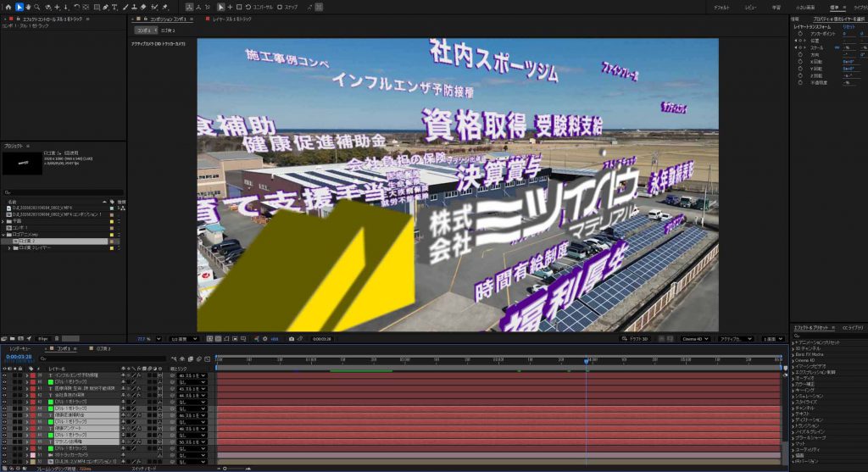Viewport: 868px width, 472px height.
Task: Select the Hand tool
Action: (x=29, y=7)
